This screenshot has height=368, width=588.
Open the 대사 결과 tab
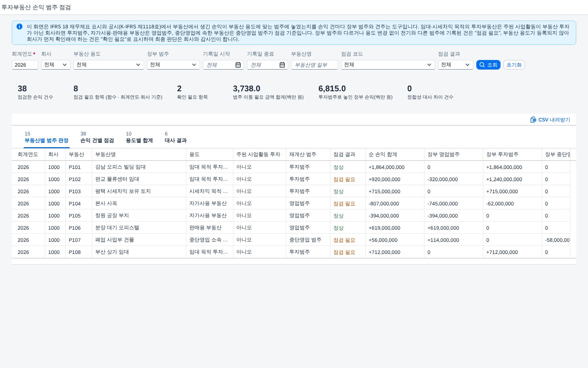pyautogui.click(x=176, y=137)
